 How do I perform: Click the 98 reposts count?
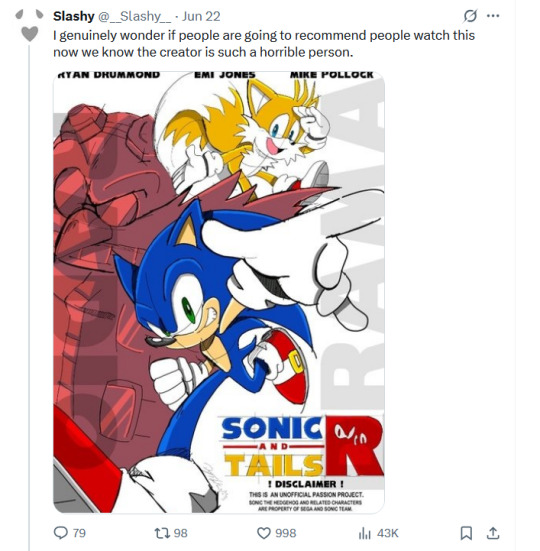[x=181, y=533]
